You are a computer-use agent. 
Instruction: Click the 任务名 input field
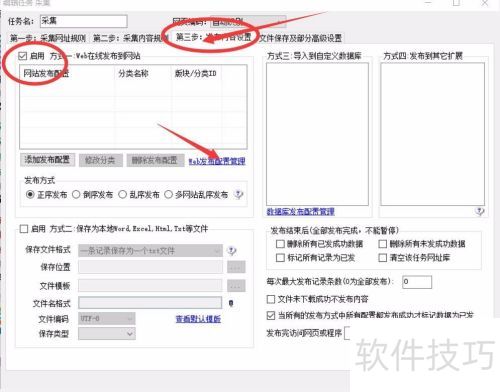tap(83, 21)
